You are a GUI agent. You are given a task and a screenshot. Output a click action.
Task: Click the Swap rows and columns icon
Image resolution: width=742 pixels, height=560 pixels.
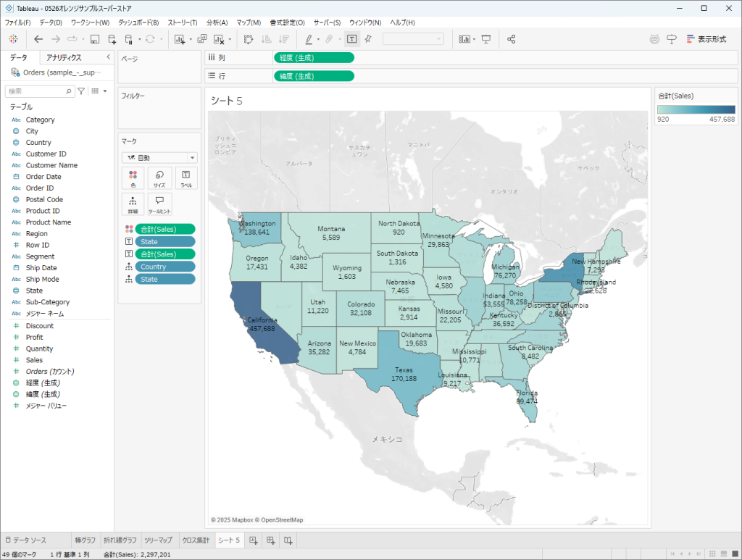[x=249, y=39]
